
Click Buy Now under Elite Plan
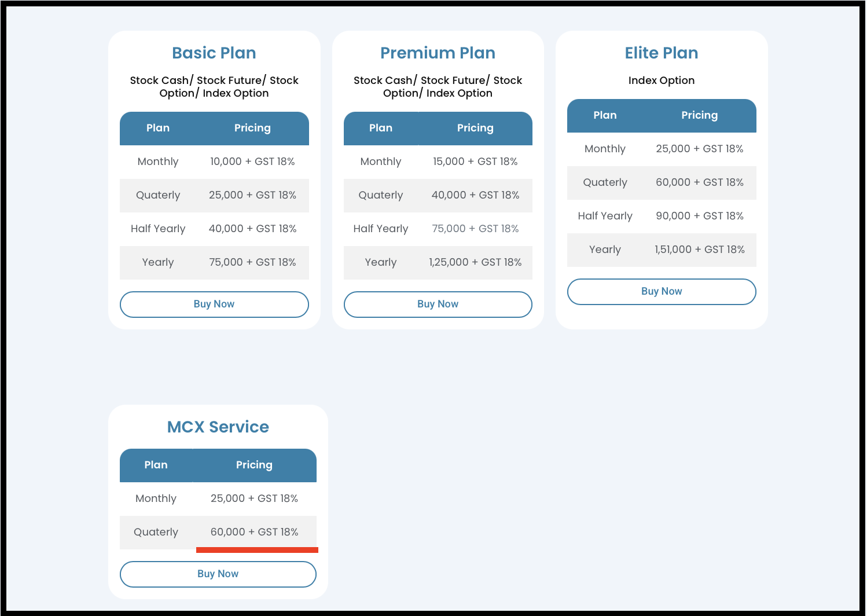click(x=662, y=292)
